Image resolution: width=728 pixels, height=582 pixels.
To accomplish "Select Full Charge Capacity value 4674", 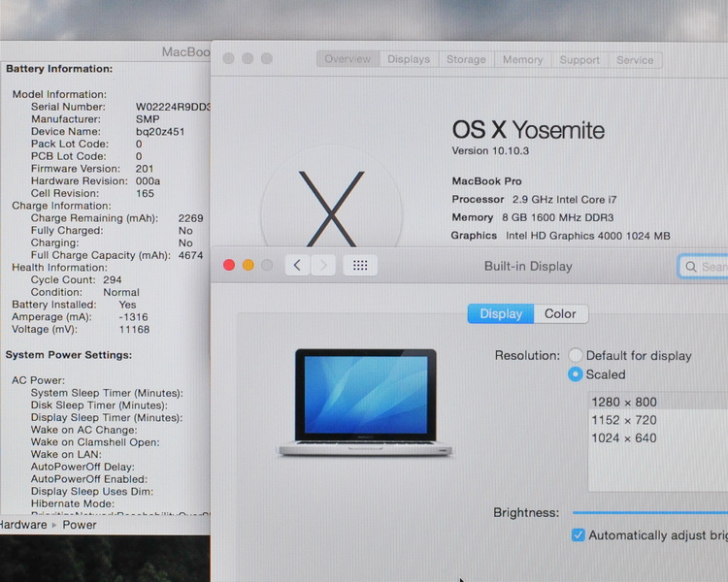I will pos(191,255).
